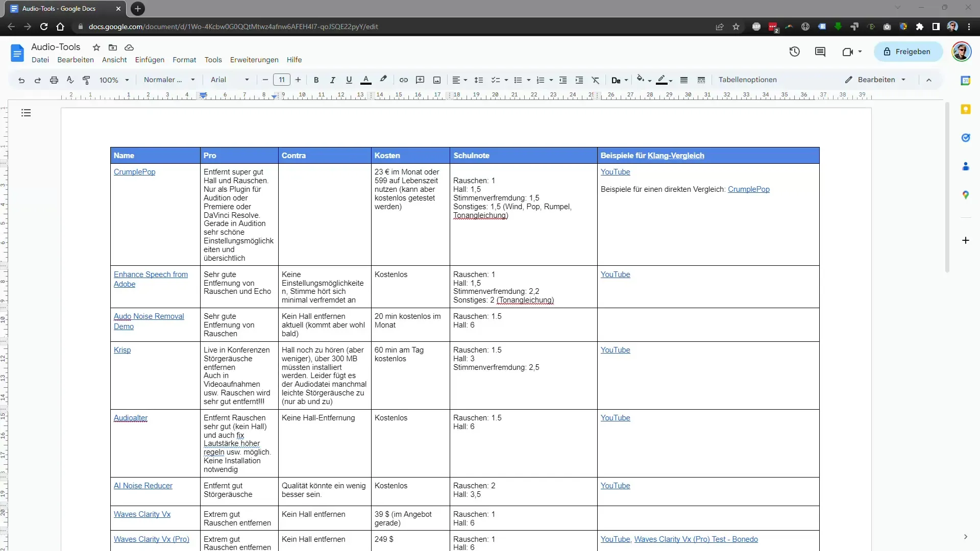Click the Krisp link in table

pyautogui.click(x=122, y=350)
